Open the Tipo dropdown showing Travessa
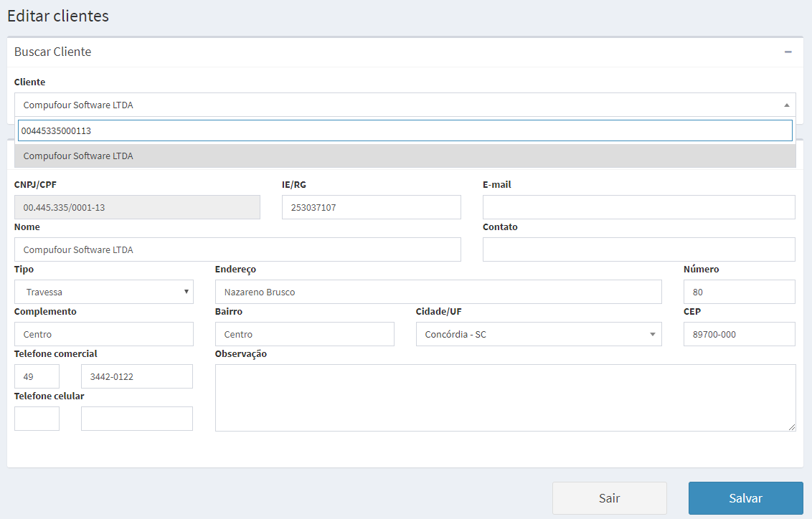 104,292
